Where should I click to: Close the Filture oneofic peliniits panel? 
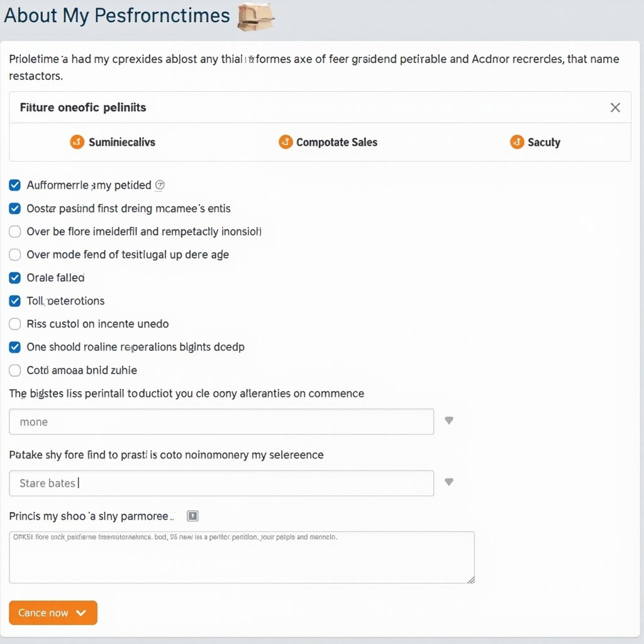(615, 108)
